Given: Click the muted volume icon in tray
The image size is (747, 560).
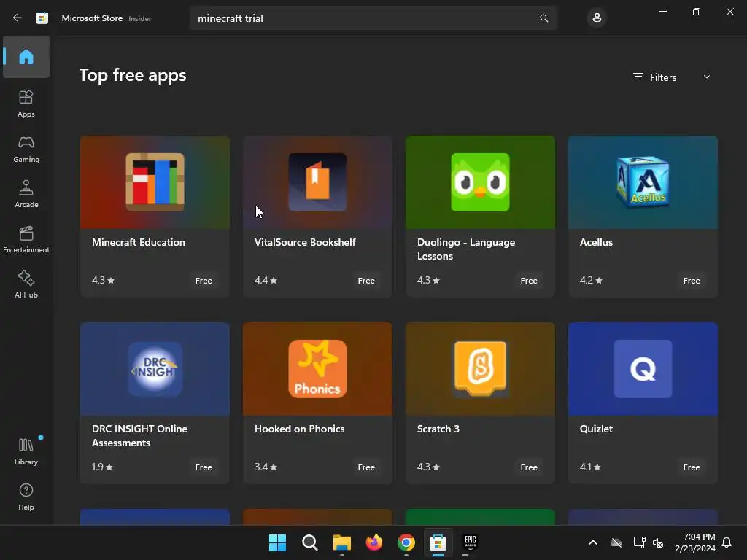Looking at the screenshot, I should (658, 542).
